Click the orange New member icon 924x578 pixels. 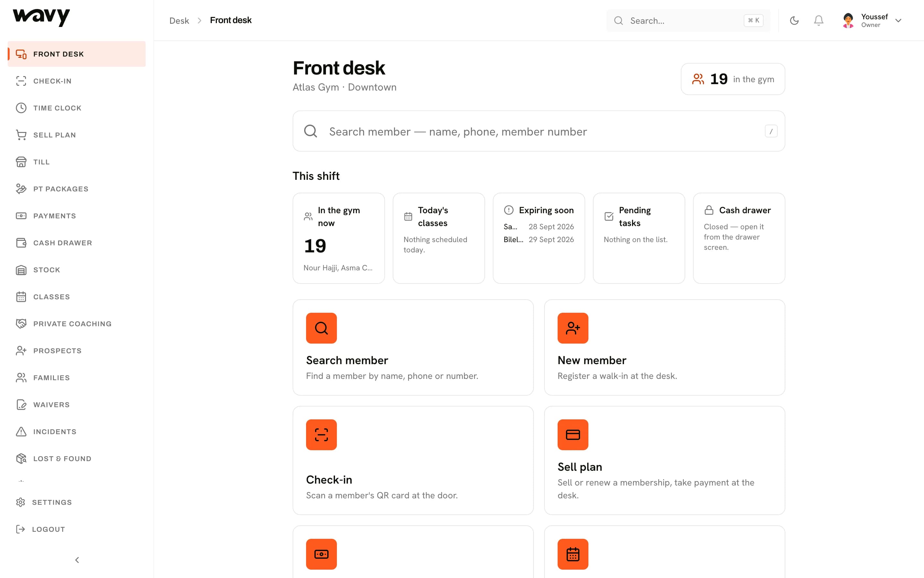click(x=573, y=328)
